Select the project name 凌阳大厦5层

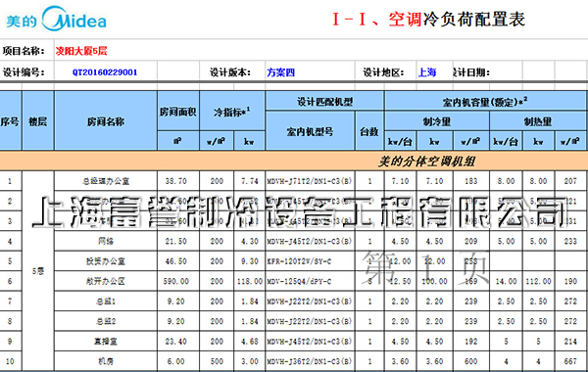(x=81, y=51)
